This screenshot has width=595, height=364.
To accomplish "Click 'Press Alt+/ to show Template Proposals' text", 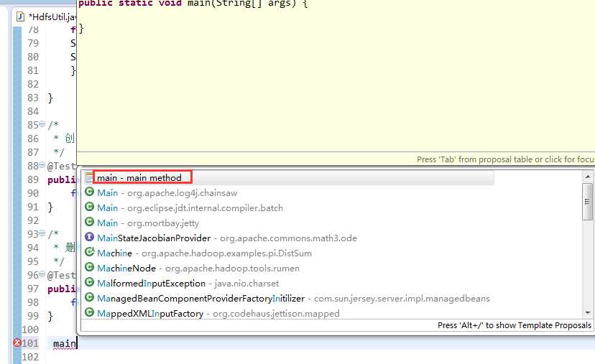I will pos(515,325).
